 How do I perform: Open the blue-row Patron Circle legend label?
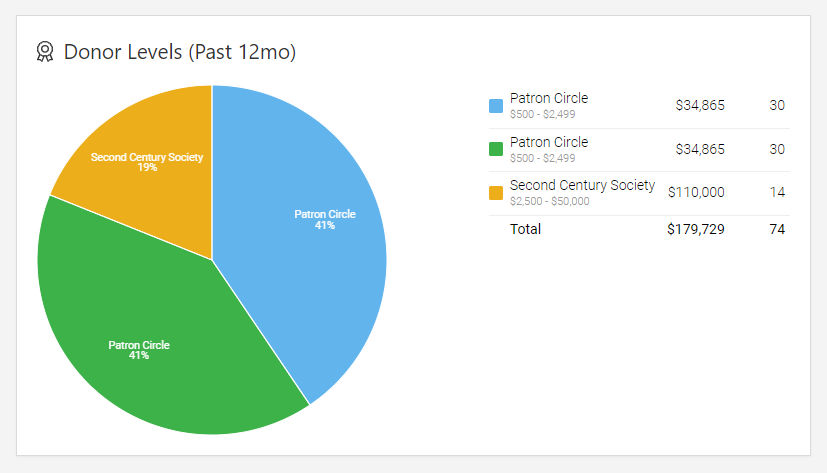click(x=548, y=98)
